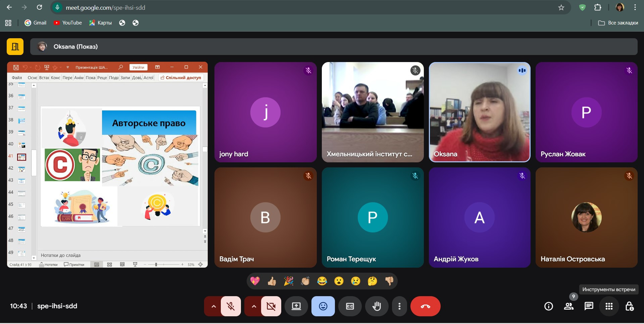This screenshot has height=324, width=644.
Task: Open meeting details info icon
Action: (x=548, y=306)
